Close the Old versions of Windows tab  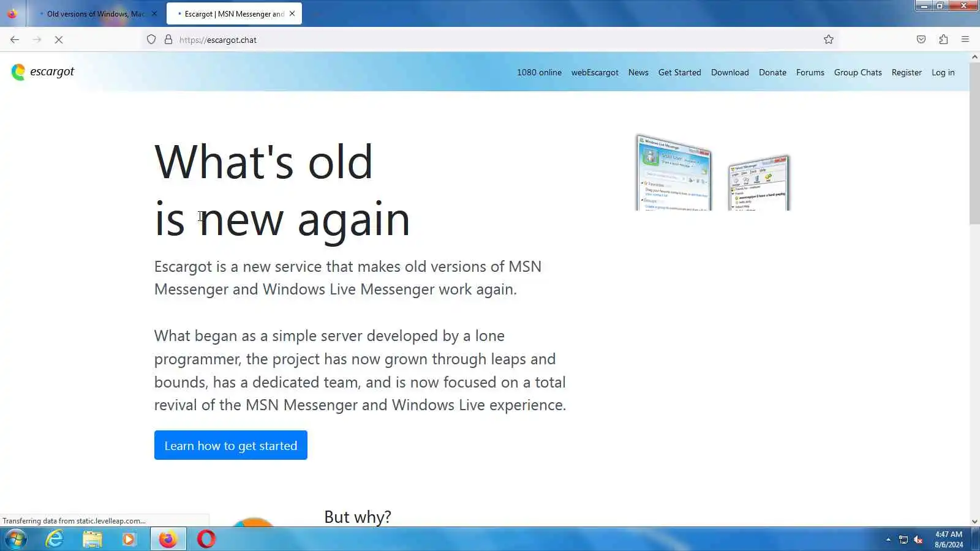(154, 13)
